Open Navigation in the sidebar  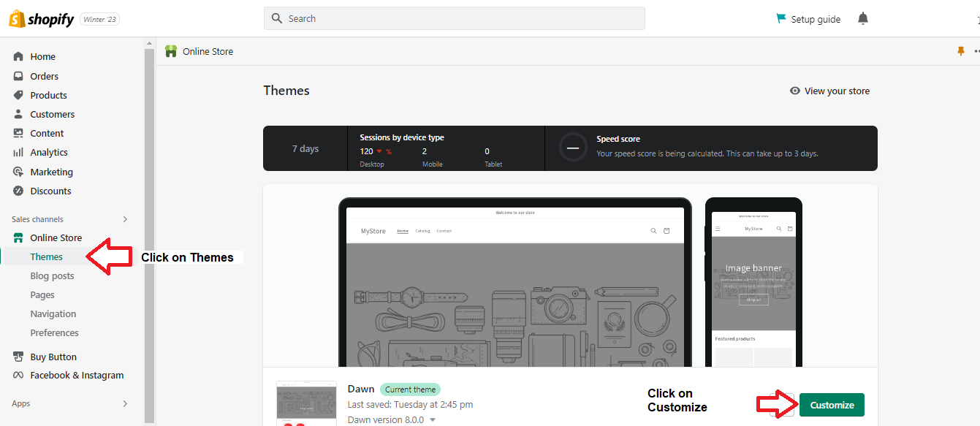click(x=53, y=313)
